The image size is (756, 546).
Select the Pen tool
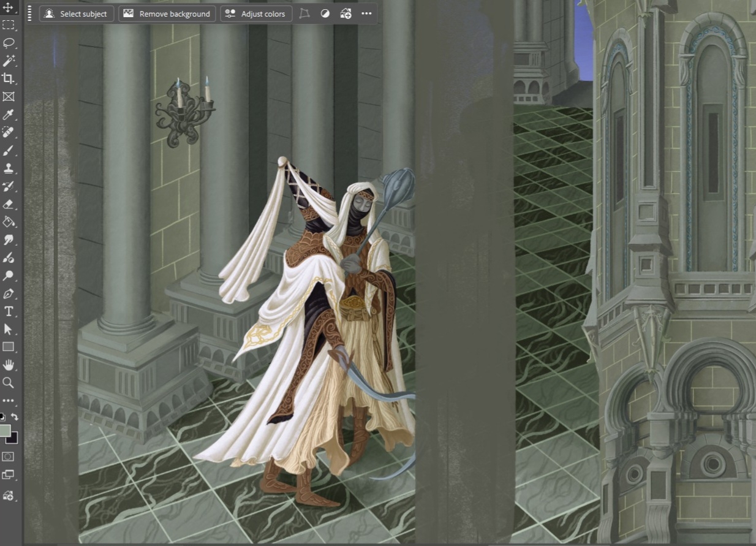(x=9, y=294)
